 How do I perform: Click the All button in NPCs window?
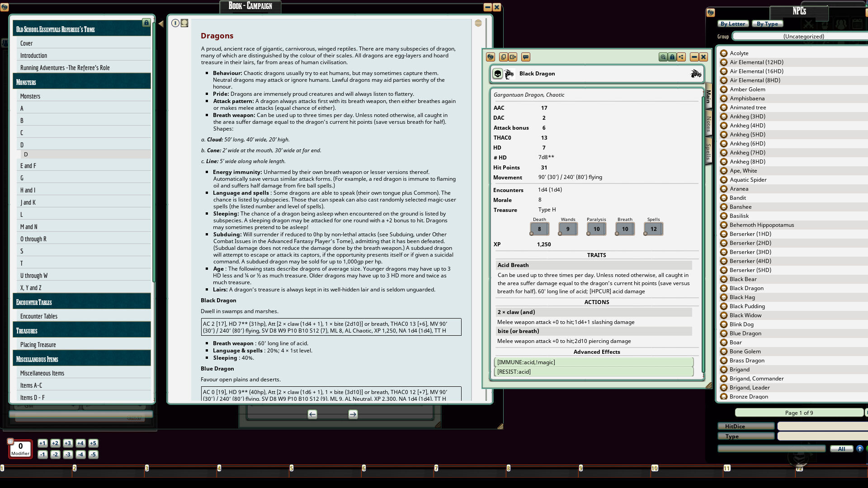[841, 449]
